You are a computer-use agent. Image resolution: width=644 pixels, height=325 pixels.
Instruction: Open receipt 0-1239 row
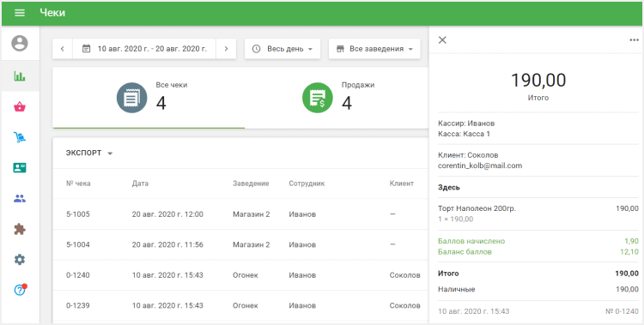240,305
